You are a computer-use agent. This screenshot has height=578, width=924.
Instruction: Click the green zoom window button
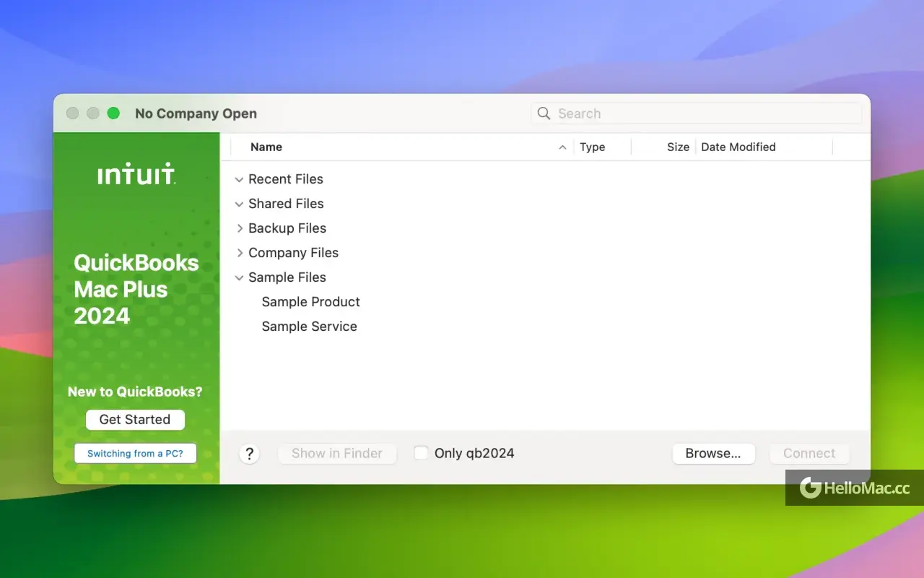tap(113, 113)
